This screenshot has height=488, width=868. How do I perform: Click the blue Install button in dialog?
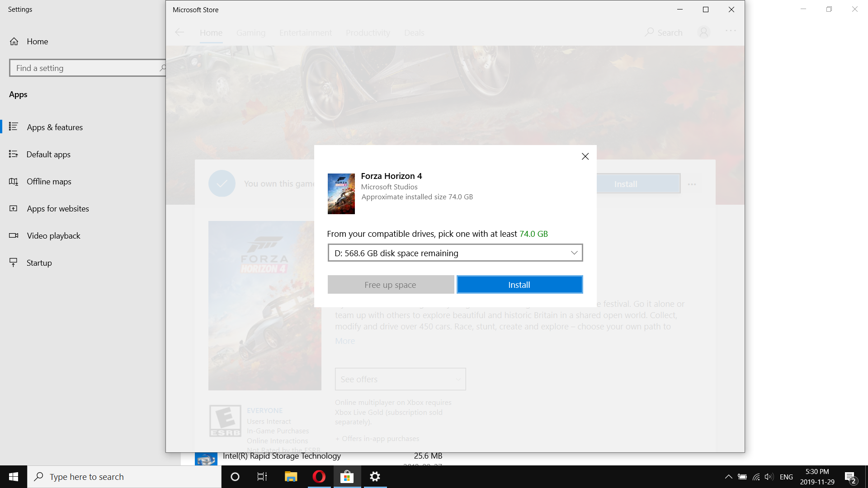click(x=519, y=285)
